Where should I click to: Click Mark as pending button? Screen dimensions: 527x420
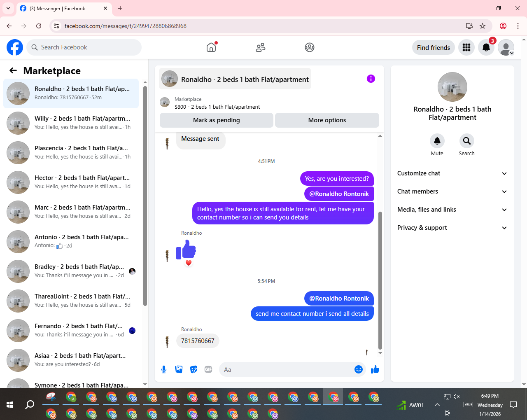(x=217, y=120)
